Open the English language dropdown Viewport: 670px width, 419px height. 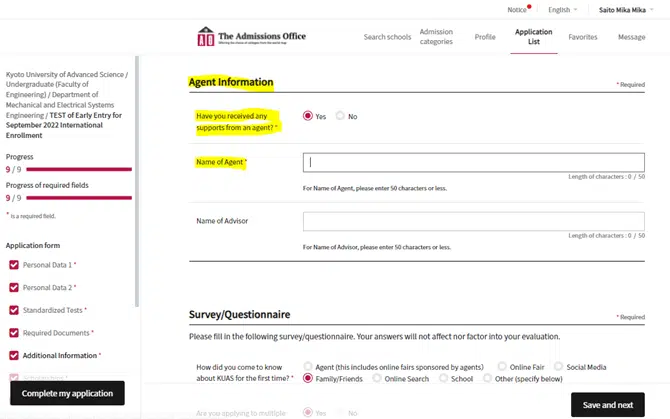click(562, 10)
